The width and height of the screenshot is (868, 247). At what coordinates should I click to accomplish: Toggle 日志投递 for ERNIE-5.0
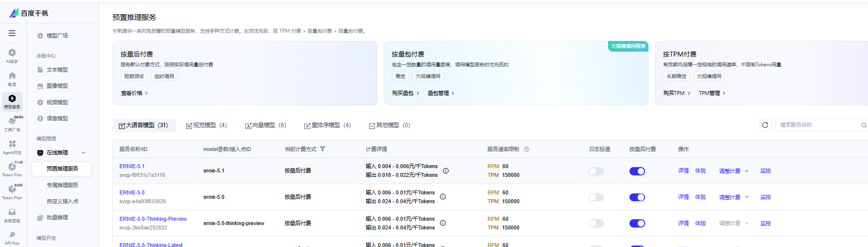(596, 197)
